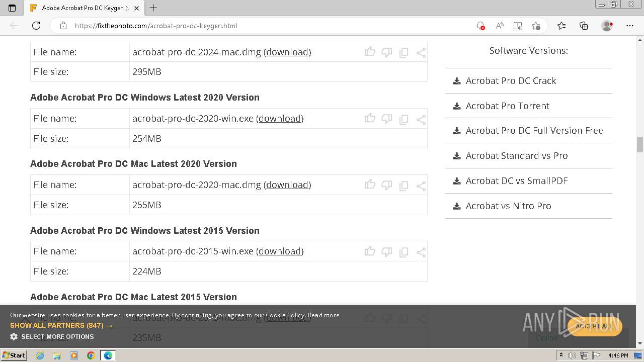Image resolution: width=644 pixels, height=362 pixels.
Task: Dislike the acrobat-pro-dc-2024-mac.dmg file row
Action: click(x=386, y=52)
